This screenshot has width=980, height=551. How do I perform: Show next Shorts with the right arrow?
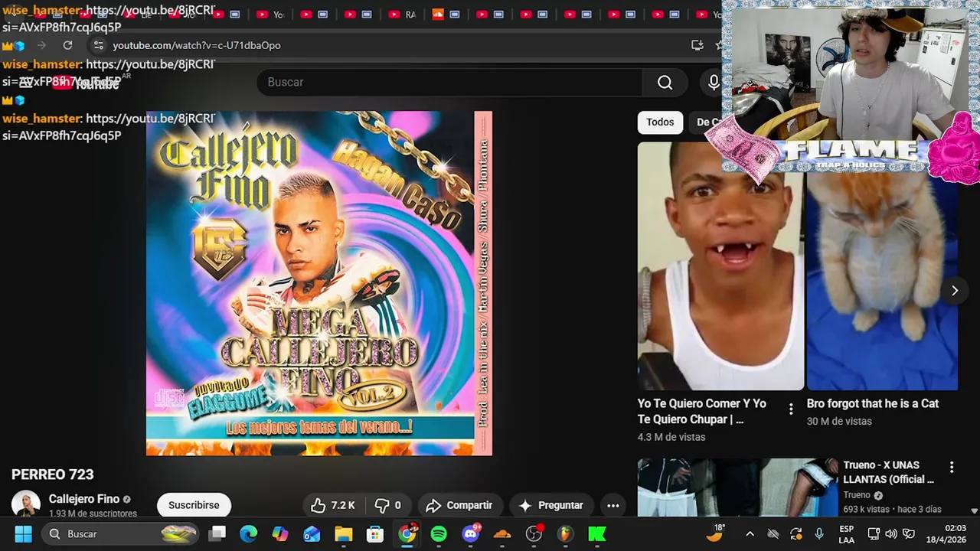point(954,291)
